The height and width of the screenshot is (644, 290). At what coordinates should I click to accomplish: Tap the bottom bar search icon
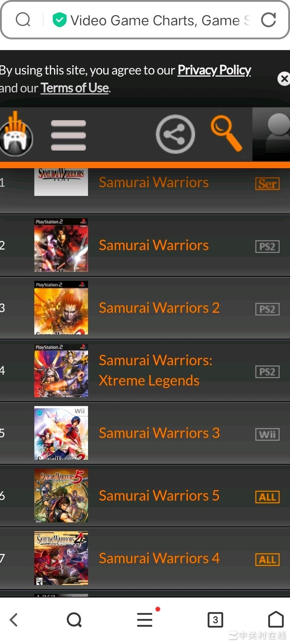(74, 620)
